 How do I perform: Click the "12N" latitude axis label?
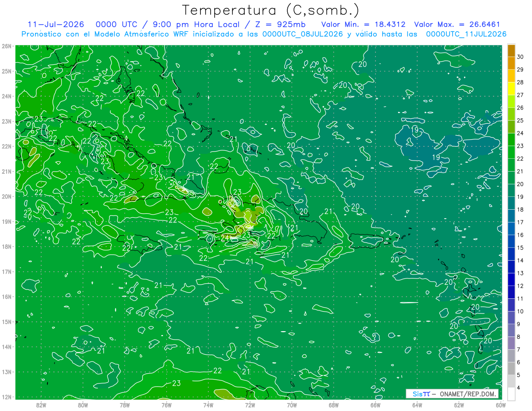pos(7,397)
